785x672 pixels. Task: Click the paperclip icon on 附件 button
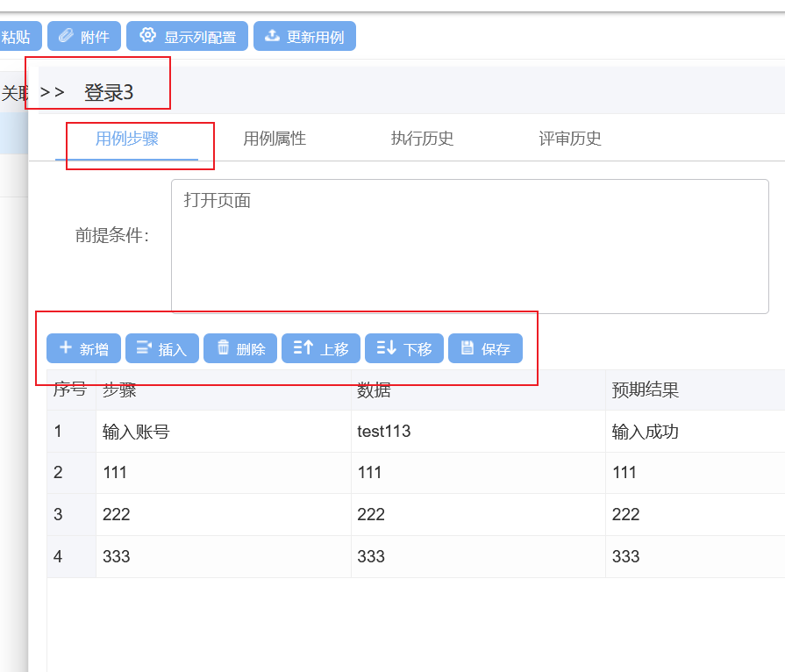click(x=66, y=36)
